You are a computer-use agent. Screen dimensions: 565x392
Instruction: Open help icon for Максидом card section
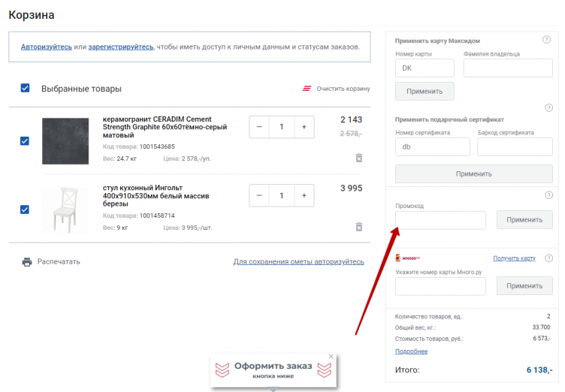547,40
